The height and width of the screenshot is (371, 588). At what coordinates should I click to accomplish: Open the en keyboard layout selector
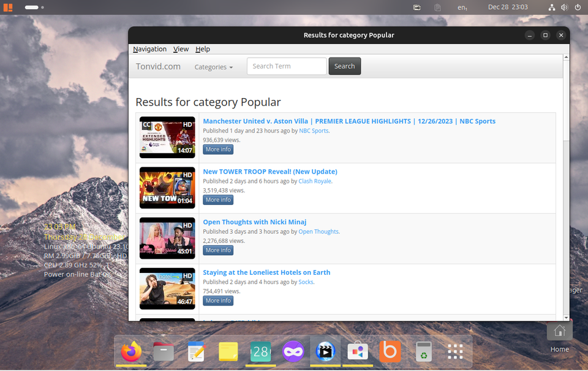coord(462,7)
